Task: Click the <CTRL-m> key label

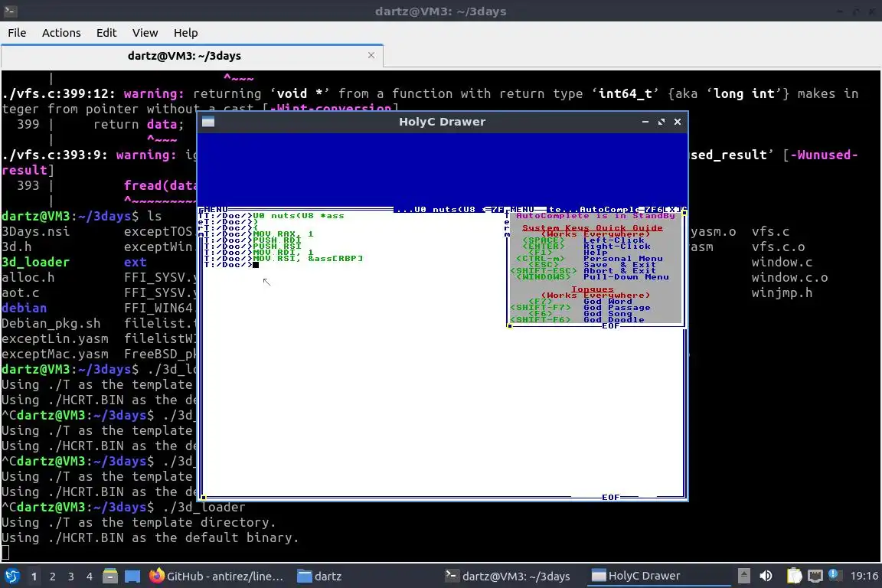Action: tap(541, 259)
